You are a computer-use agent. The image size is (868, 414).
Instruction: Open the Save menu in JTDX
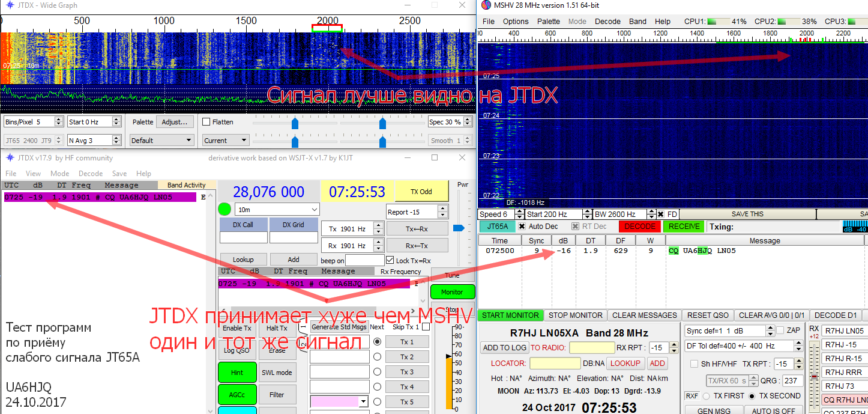[x=119, y=174]
